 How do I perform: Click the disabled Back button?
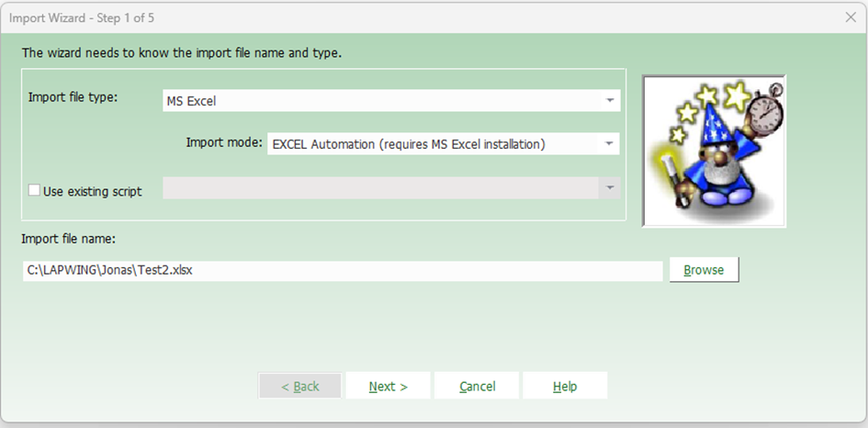300,386
